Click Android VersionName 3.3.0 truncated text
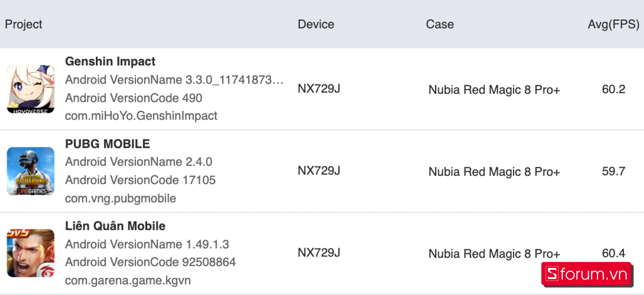Screen dimensions: 644x295 point(174,80)
